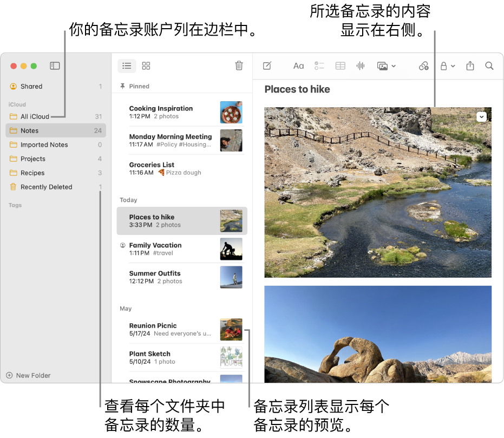Open the dropdown on the river photo
The width and height of the screenshot is (504, 438).
coord(481,116)
